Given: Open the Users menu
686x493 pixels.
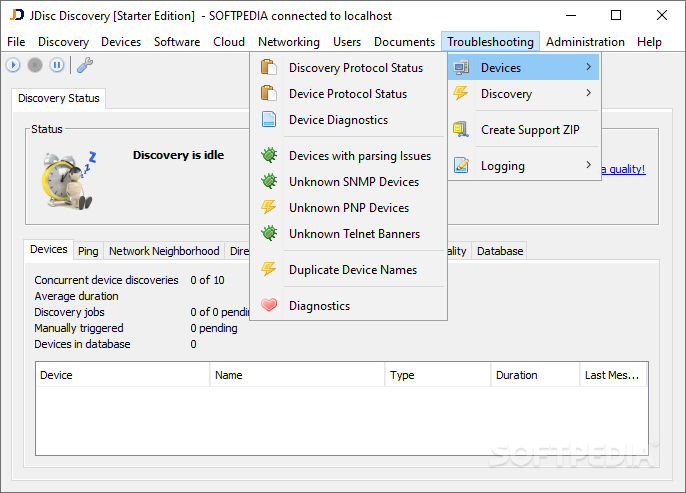Looking at the screenshot, I should (347, 42).
